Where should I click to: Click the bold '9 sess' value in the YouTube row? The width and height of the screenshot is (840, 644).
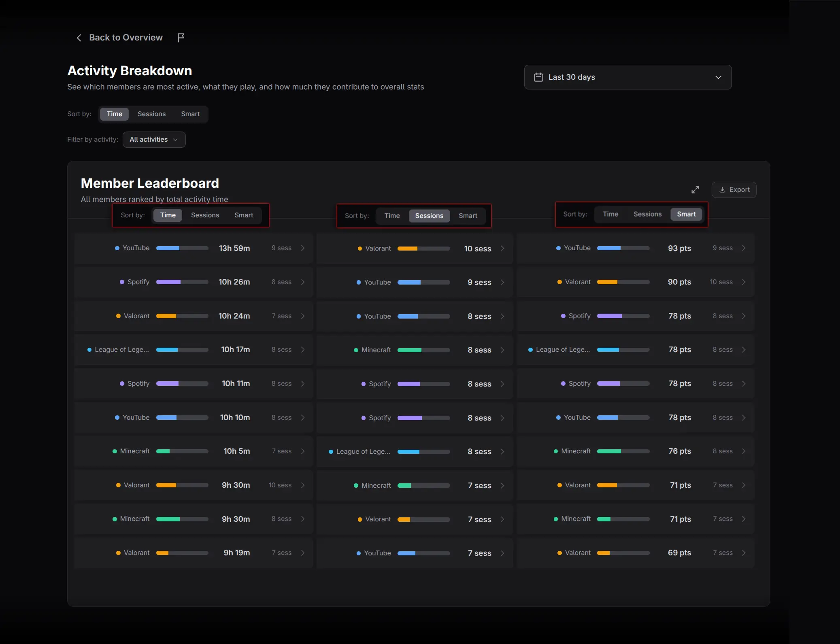tap(479, 283)
